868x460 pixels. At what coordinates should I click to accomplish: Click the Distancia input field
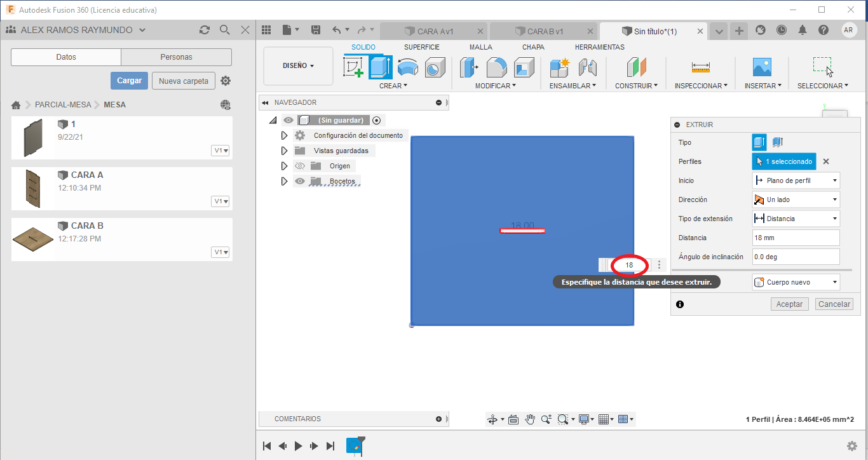pos(796,238)
